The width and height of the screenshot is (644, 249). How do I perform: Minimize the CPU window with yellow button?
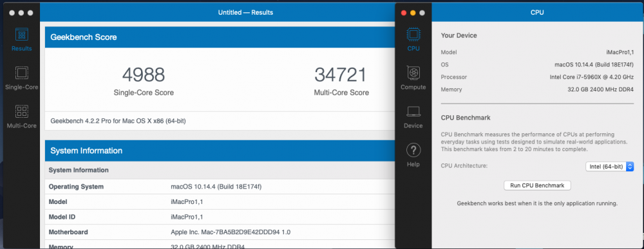413,13
